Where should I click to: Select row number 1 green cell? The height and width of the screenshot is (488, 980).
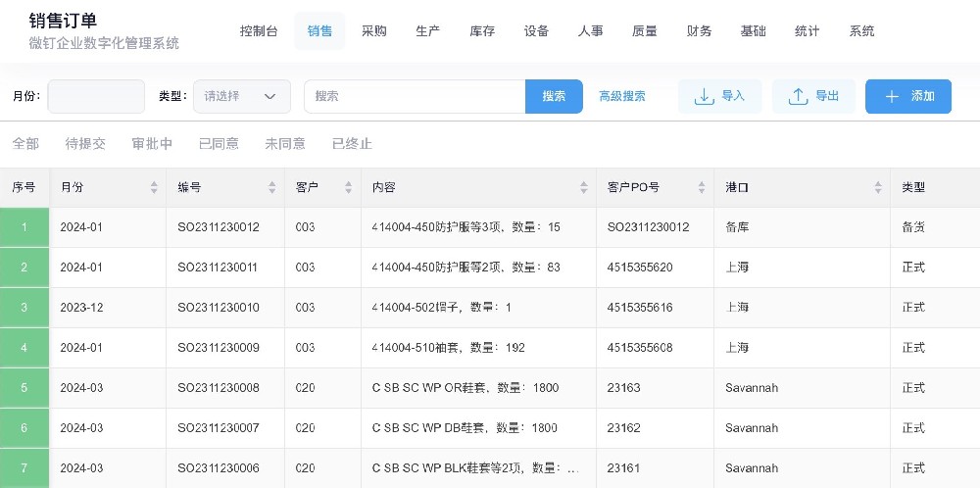(x=24, y=227)
